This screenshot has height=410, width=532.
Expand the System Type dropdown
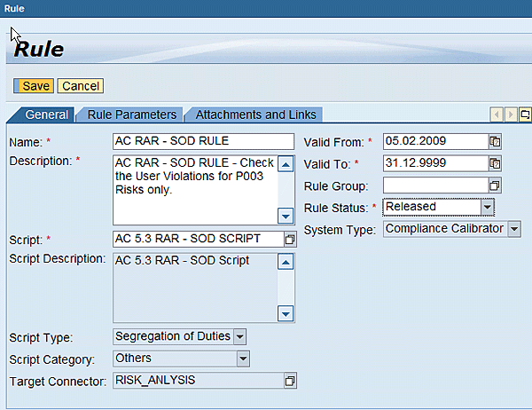(514, 229)
